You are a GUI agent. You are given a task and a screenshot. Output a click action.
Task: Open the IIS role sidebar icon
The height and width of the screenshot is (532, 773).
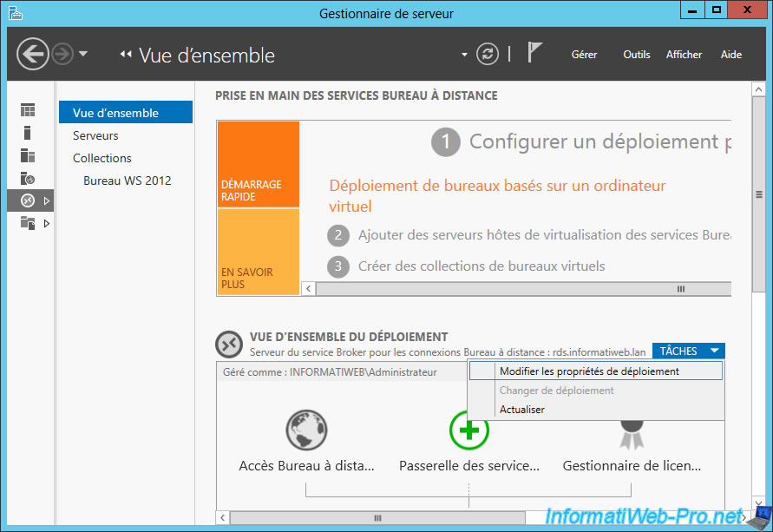pos(28,178)
